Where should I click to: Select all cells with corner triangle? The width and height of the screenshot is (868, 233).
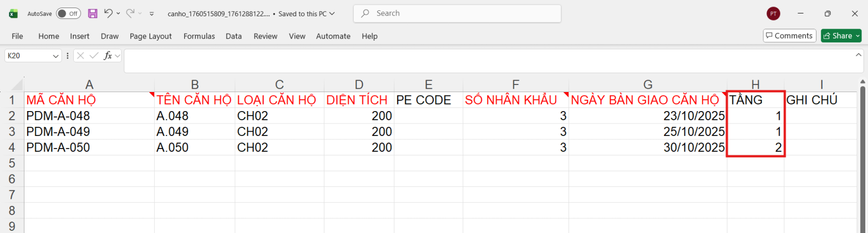click(17, 85)
